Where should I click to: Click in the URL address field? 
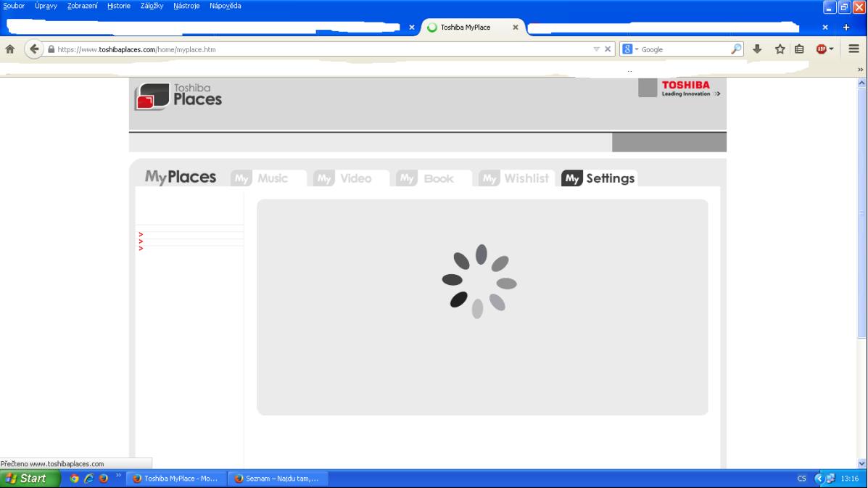point(321,49)
